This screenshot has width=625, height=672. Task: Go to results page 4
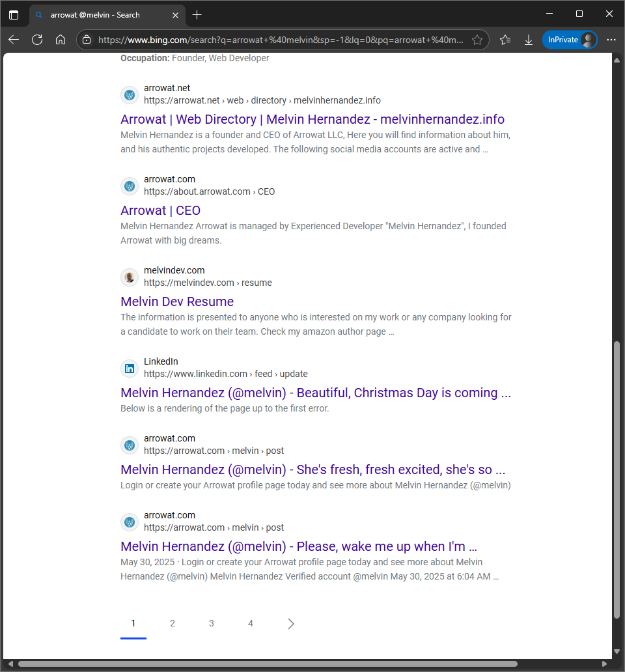pos(251,624)
